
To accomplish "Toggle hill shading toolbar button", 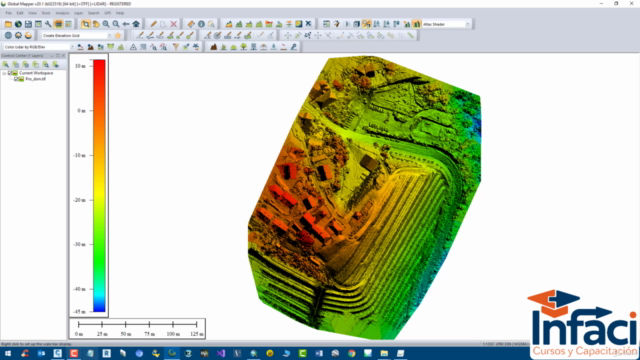I will click(x=416, y=24).
